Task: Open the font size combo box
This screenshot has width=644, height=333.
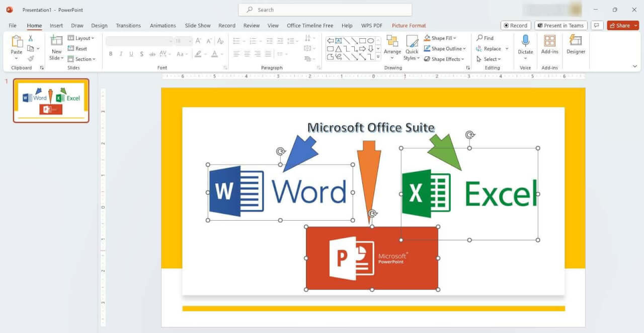Action: tap(183, 41)
